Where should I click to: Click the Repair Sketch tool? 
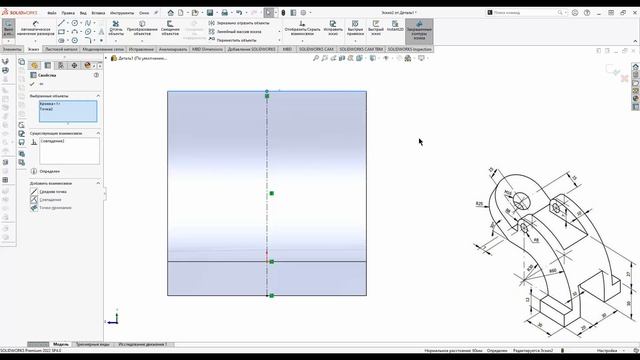[333, 28]
